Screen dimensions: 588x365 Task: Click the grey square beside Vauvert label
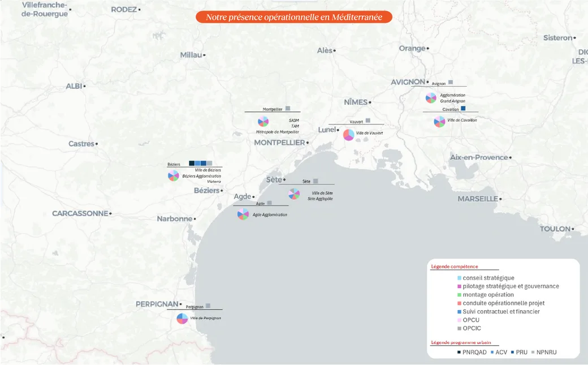(x=368, y=121)
